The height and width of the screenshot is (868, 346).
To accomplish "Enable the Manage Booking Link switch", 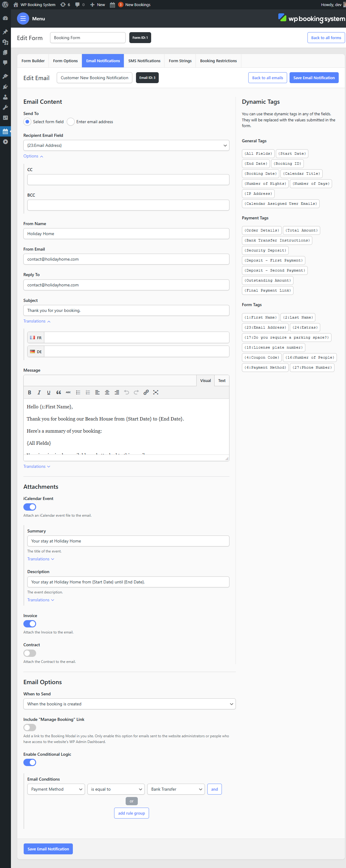I will coord(30,728).
